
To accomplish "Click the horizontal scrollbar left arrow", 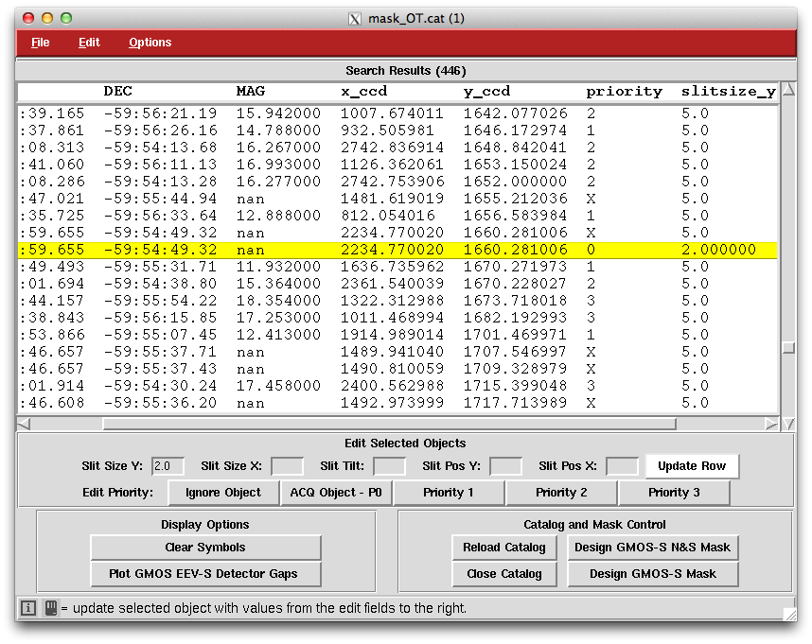I will pos(24,425).
